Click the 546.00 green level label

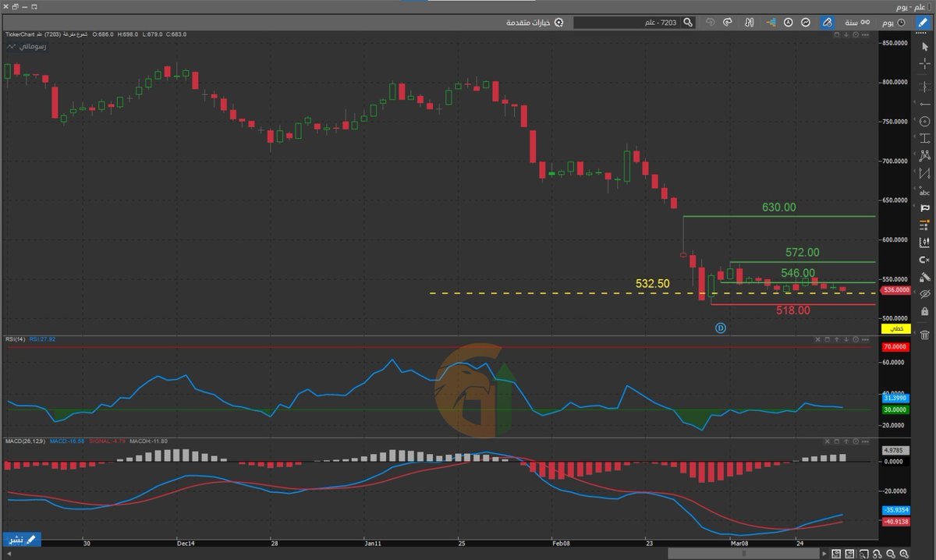pyautogui.click(x=798, y=273)
